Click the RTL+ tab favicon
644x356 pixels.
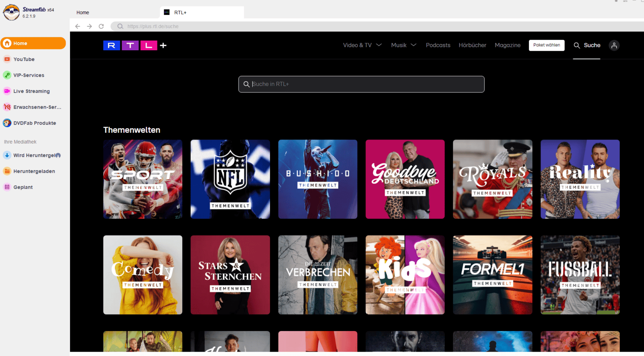(x=167, y=12)
